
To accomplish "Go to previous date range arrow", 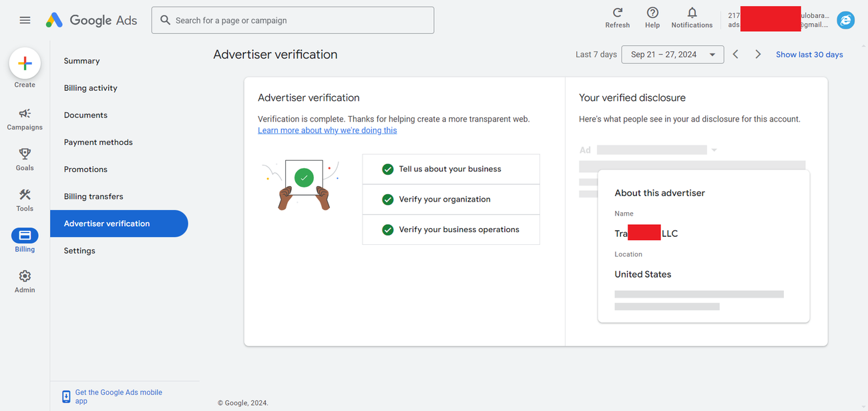I will click(x=735, y=55).
